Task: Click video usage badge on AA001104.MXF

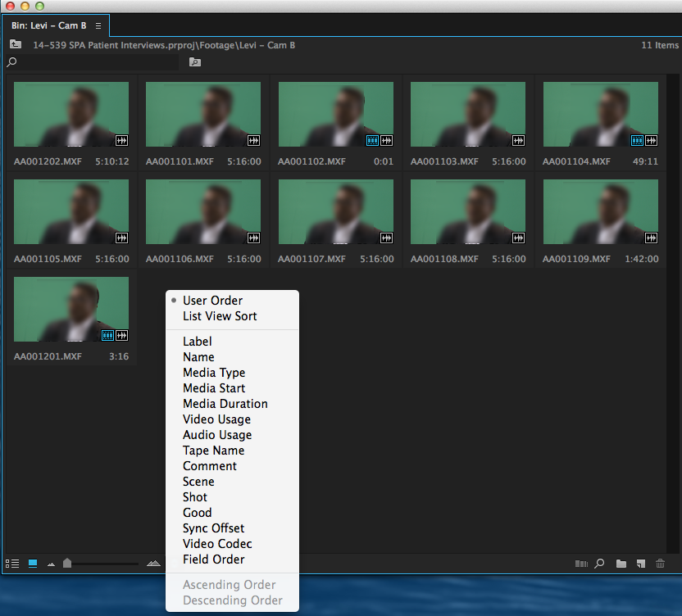Action: 637,140
